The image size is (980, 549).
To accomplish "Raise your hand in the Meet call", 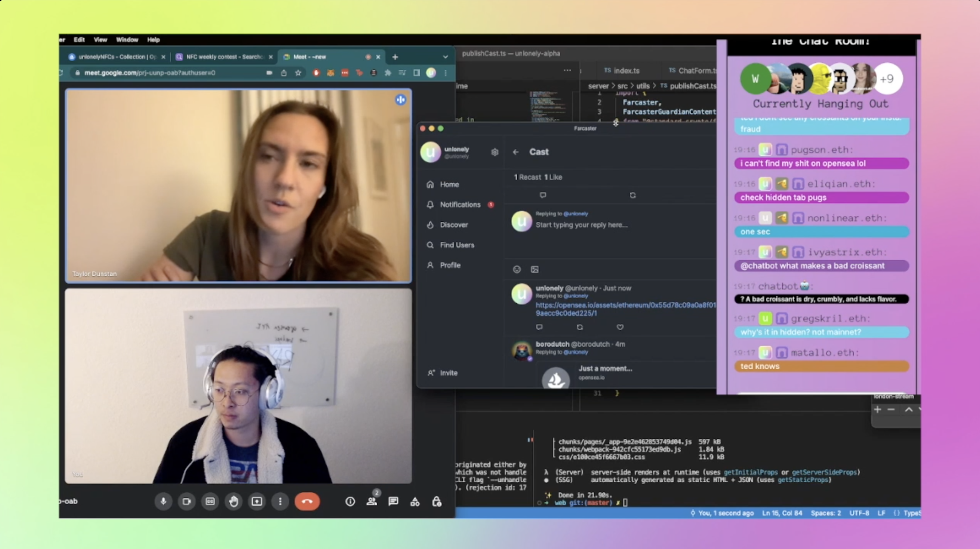I will point(233,501).
